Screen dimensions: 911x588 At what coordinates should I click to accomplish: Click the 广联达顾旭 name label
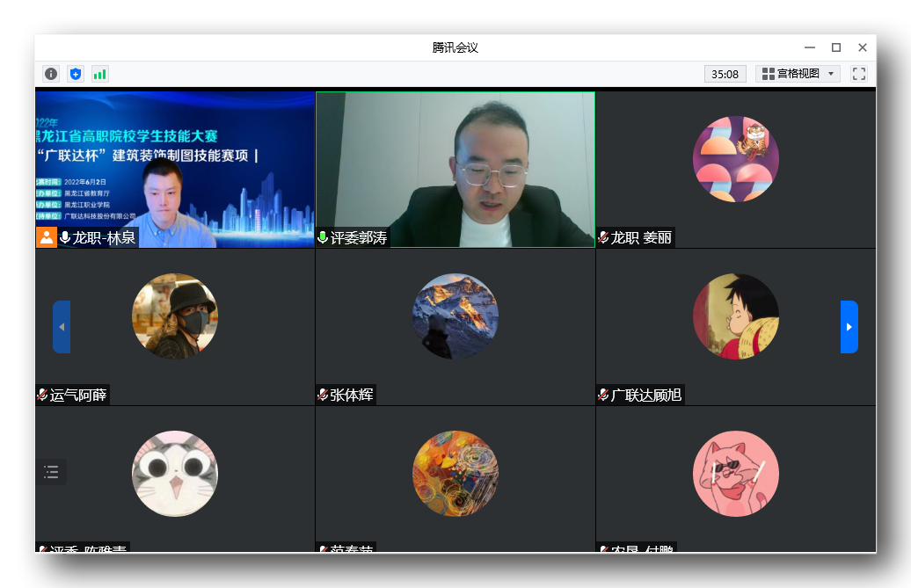(645, 395)
